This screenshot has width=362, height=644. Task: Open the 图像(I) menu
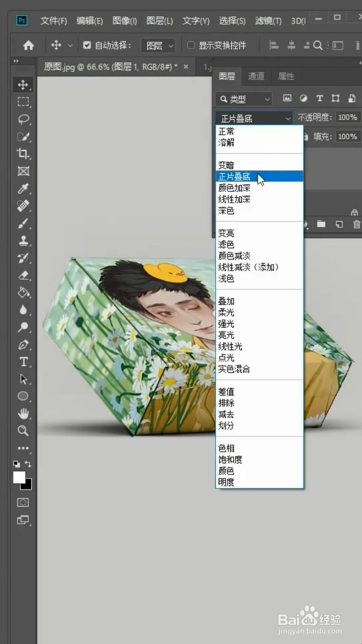tap(125, 21)
